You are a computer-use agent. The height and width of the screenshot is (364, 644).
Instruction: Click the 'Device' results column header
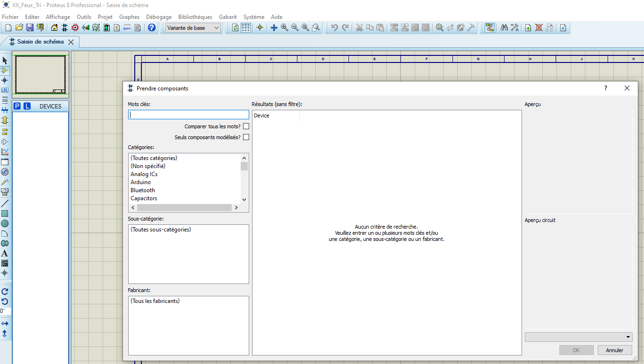[x=276, y=115]
